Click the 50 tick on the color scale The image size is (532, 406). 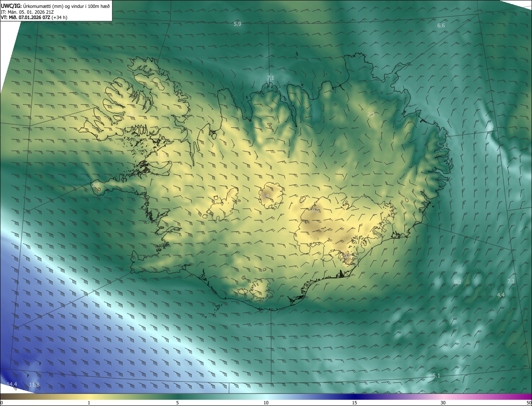pyautogui.click(x=529, y=403)
